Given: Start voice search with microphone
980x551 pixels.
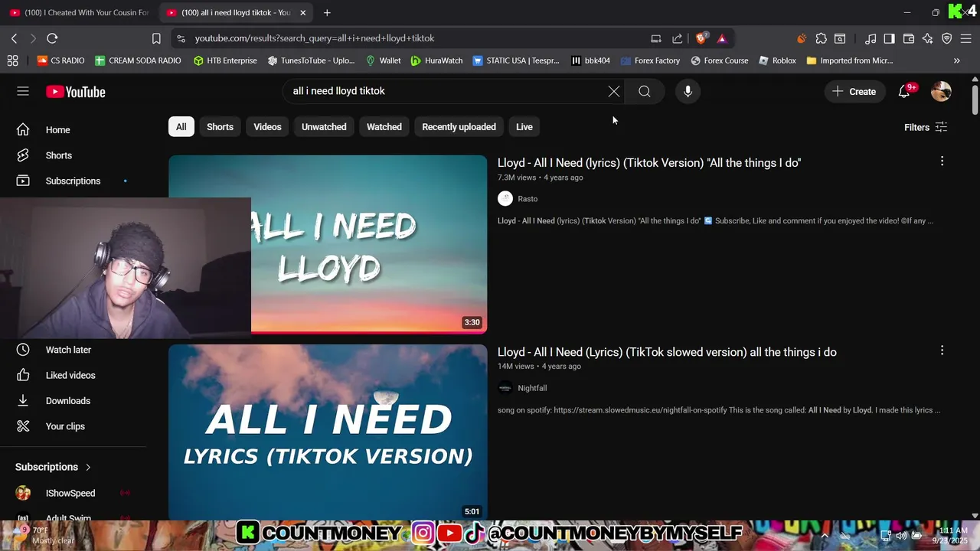Looking at the screenshot, I should point(688,92).
